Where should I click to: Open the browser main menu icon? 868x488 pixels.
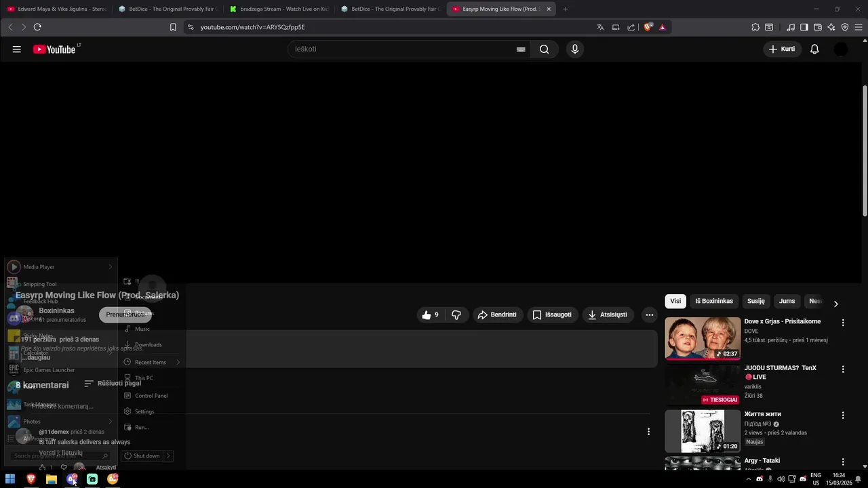click(x=859, y=27)
